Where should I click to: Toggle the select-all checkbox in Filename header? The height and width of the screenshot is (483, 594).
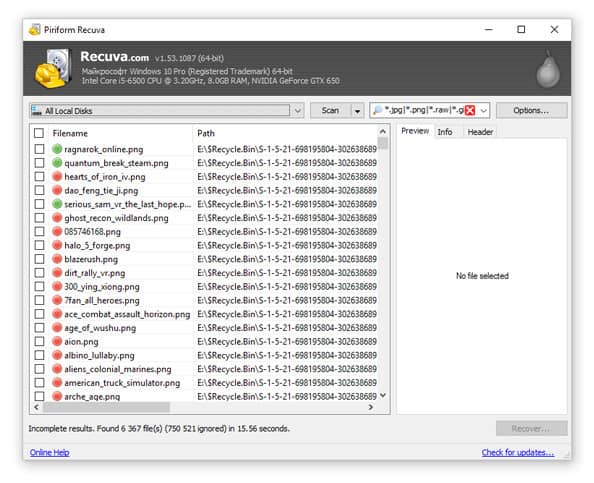tap(39, 133)
